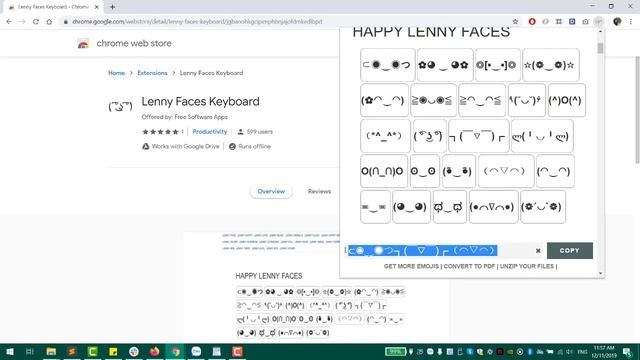Click the COPY button
This screenshot has height=360, width=640.
pos(570,251)
